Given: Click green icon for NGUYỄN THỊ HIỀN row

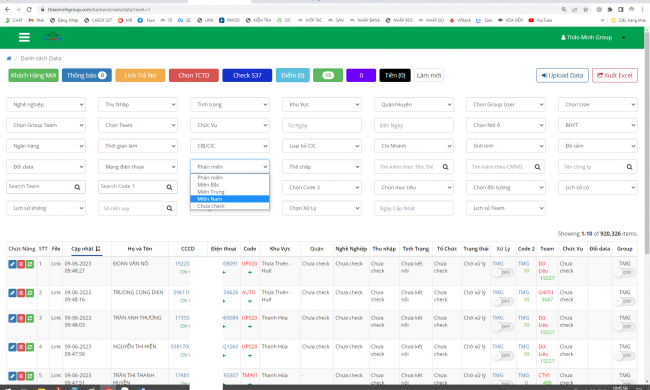Looking at the screenshot, I should coord(30,347).
